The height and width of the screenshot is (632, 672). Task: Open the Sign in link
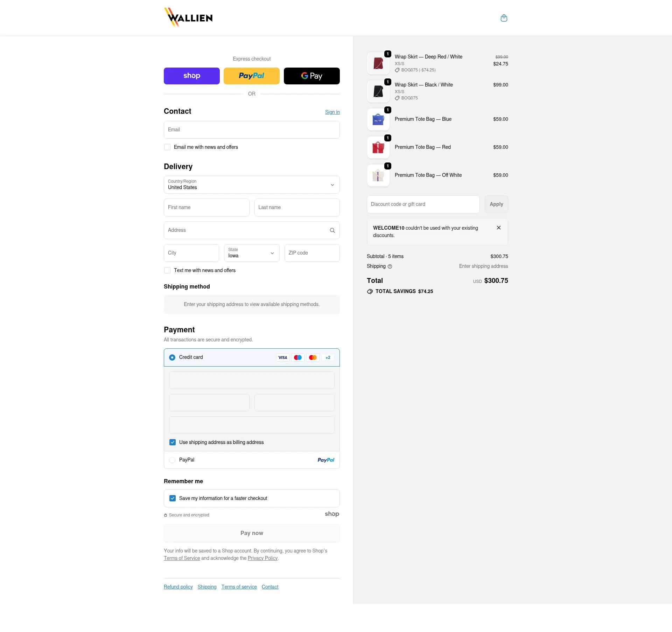click(x=332, y=112)
